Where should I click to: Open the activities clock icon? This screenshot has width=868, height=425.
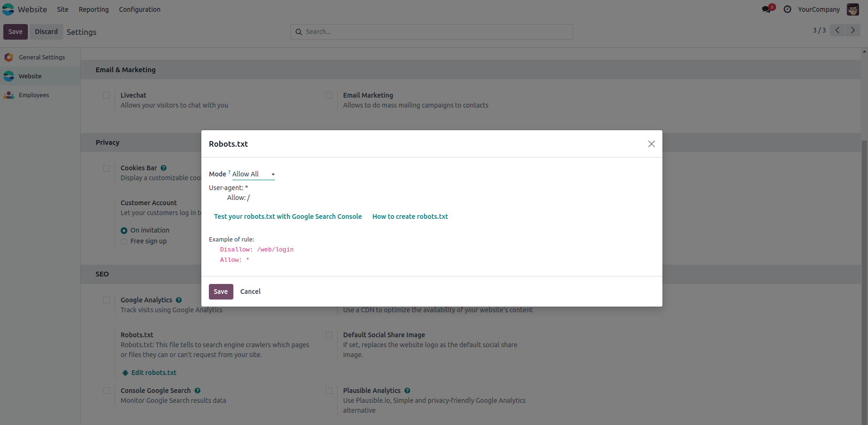coord(787,9)
